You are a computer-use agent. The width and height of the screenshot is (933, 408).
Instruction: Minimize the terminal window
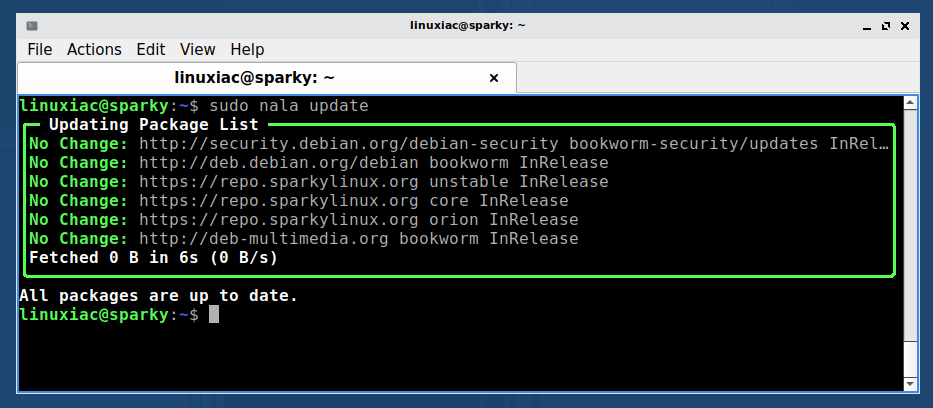(x=867, y=26)
